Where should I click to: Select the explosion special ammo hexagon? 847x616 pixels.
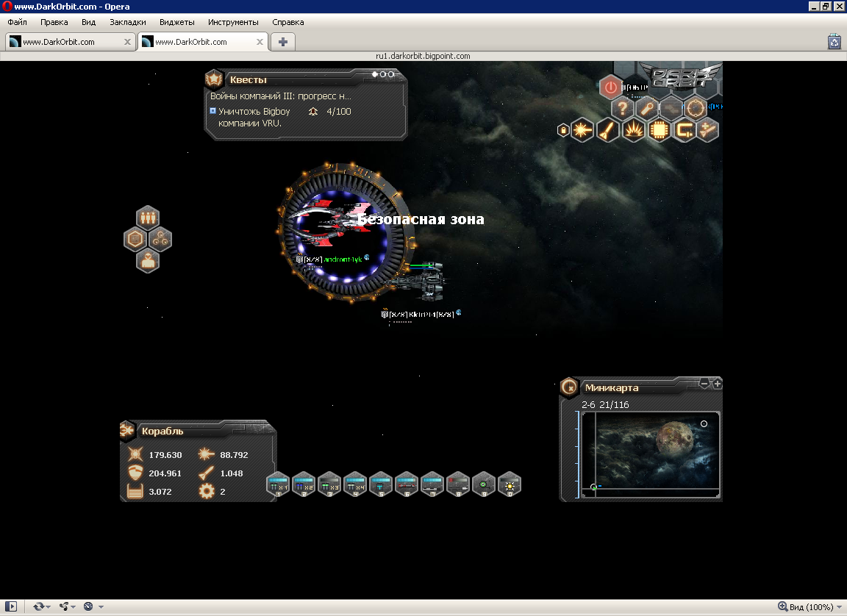click(633, 130)
